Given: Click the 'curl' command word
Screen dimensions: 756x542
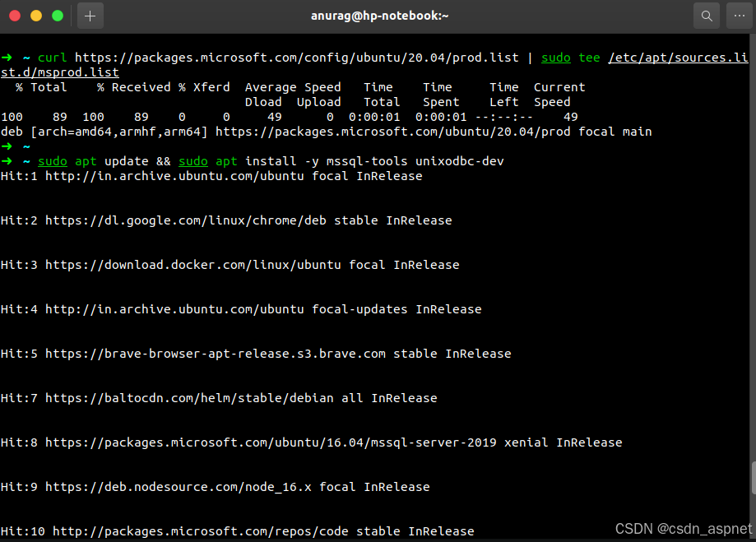Looking at the screenshot, I should click(52, 58).
